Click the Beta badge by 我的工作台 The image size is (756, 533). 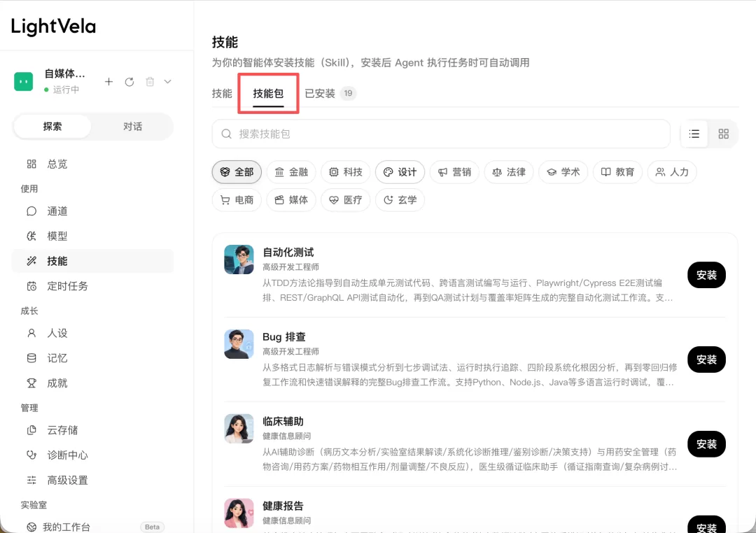point(153,527)
